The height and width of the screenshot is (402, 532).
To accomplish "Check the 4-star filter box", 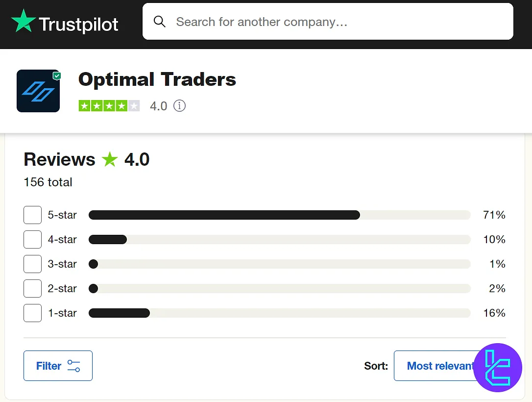I will (32, 239).
